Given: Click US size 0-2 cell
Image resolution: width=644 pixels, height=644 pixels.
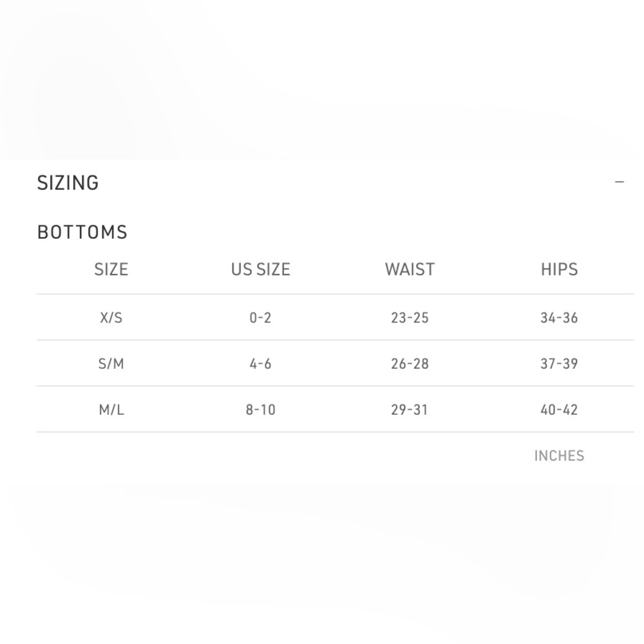Looking at the screenshot, I should tap(261, 317).
